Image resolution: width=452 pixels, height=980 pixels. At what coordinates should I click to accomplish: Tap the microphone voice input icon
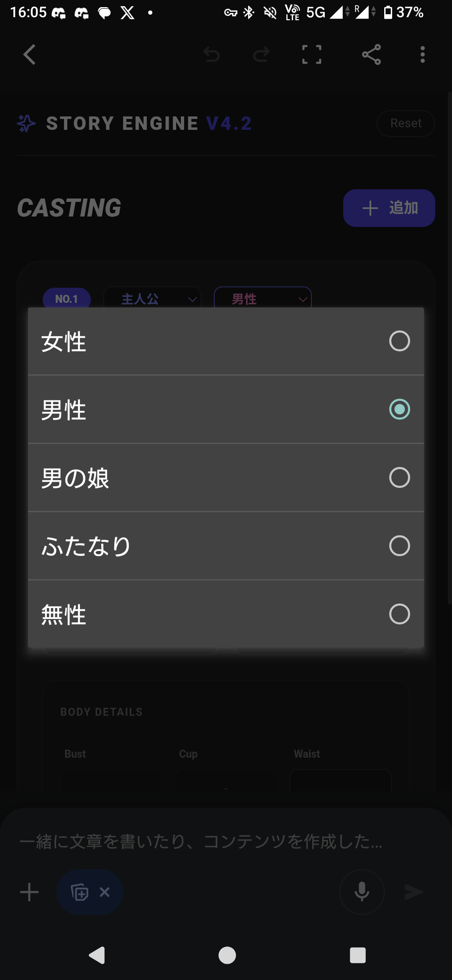[x=362, y=892]
